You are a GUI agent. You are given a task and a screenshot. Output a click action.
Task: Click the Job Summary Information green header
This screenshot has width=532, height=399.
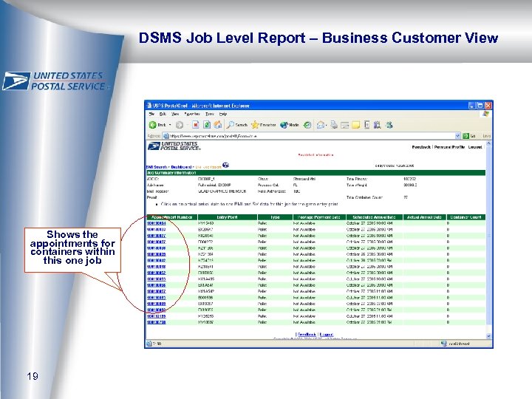316,173
